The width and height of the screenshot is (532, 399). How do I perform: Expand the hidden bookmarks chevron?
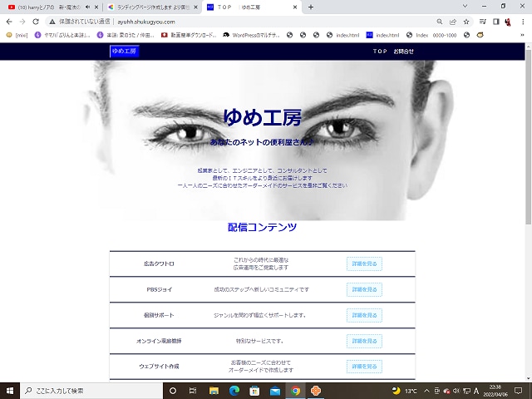(x=523, y=35)
